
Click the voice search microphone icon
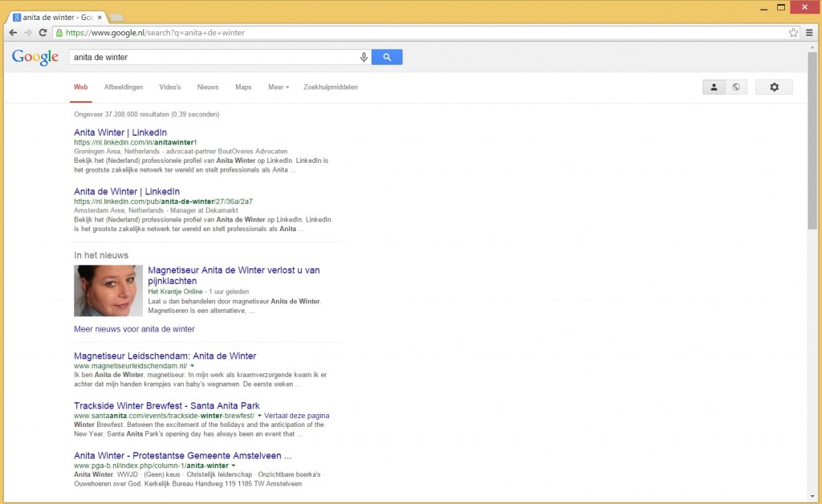coord(364,57)
